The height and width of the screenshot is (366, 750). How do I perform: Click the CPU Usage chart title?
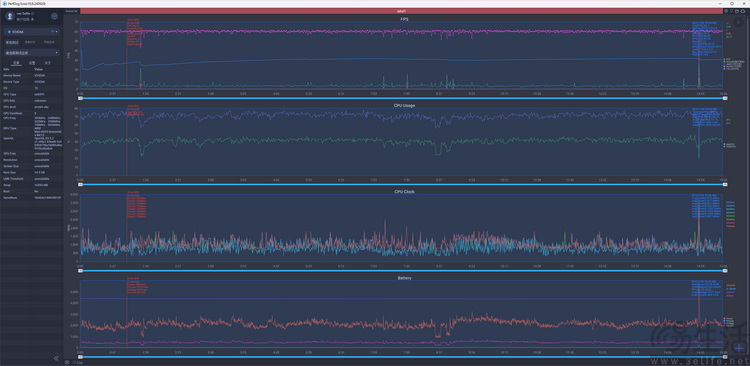pos(405,105)
